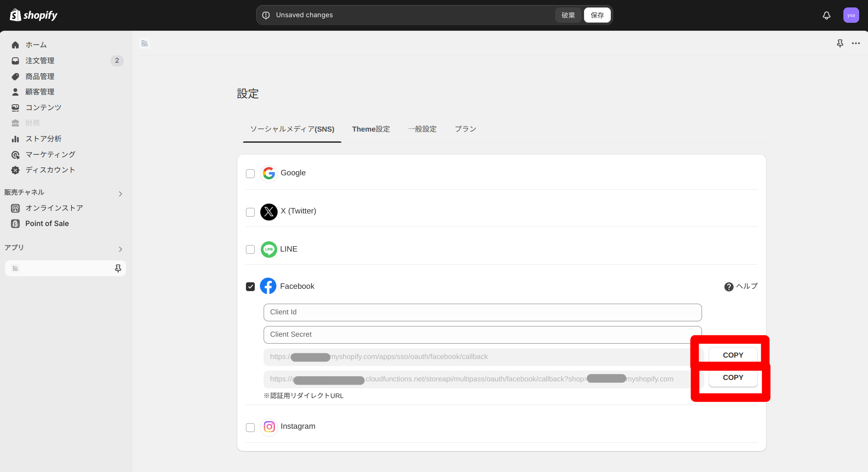Click the myshopify callback URL field
868x472 pixels.
[483, 357]
